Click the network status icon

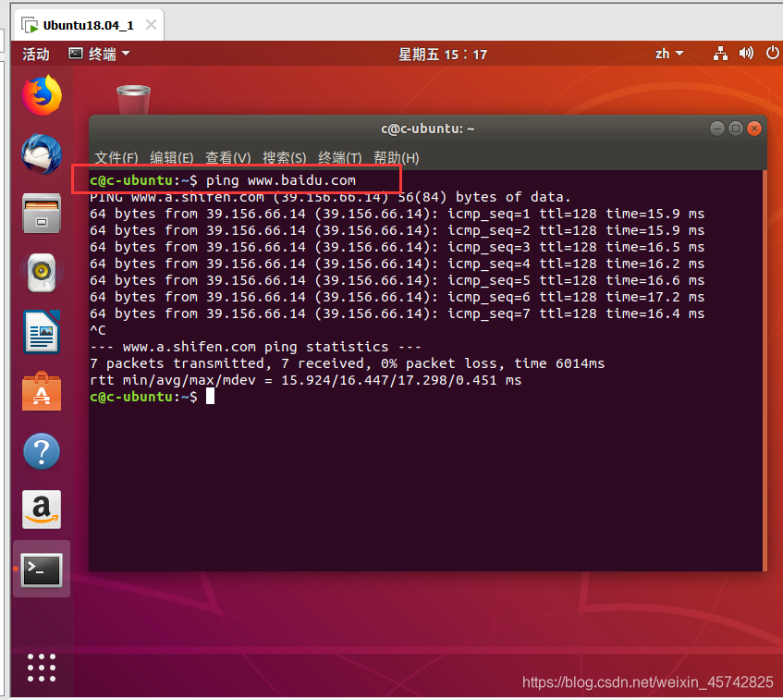point(720,54)
